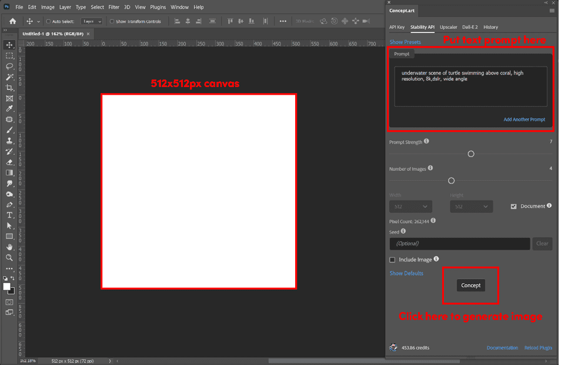
Task: Select the Rectangular Marquee tool
Action: 9,55
